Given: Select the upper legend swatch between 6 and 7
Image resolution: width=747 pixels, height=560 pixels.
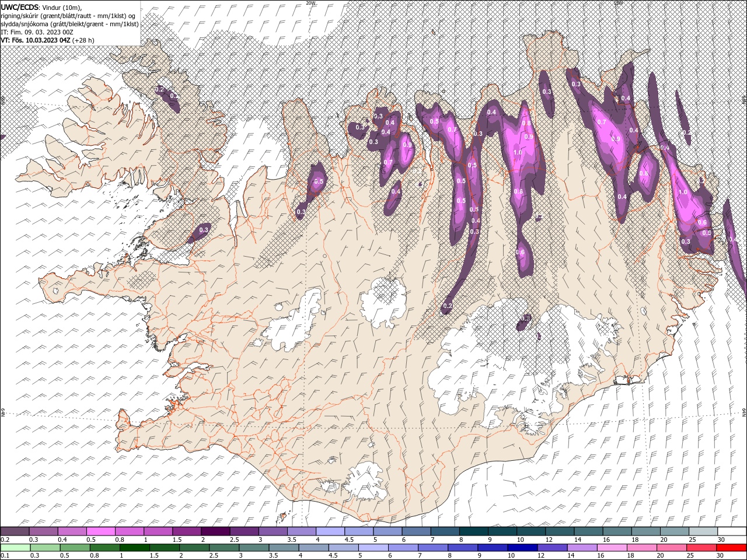Looking at the screenshot, I should point(416,531).
